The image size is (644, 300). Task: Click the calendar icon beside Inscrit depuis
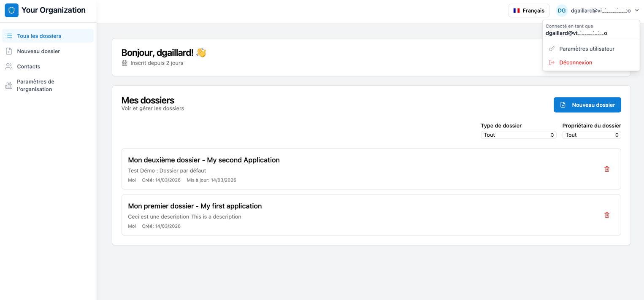(124, 62)
